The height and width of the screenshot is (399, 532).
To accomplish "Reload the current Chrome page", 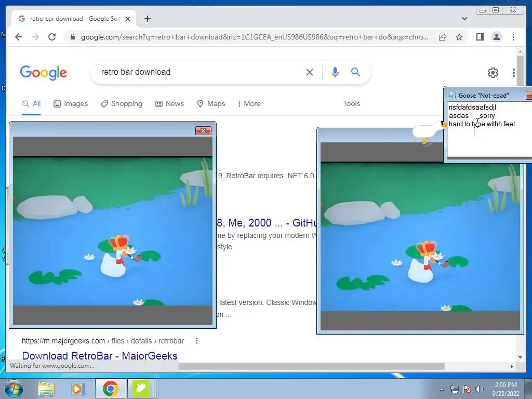I will [x=52, y=37].
